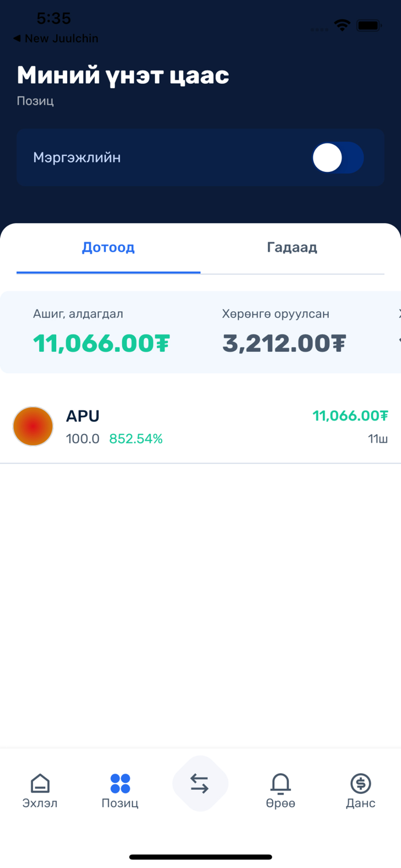The width and height of the screenshot is (401, 868).
Task: Switch to the Гадаад tab
Action: tap(292, 248)
